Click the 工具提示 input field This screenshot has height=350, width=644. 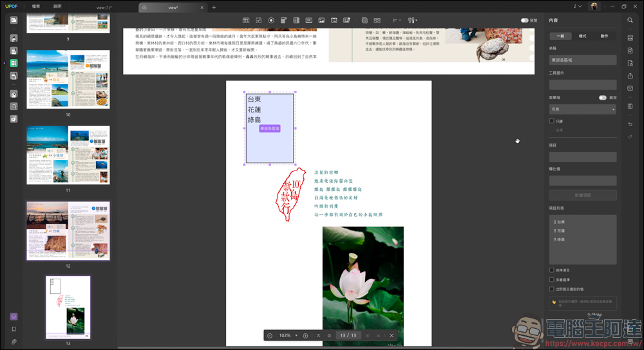click(x=582, y=84)
